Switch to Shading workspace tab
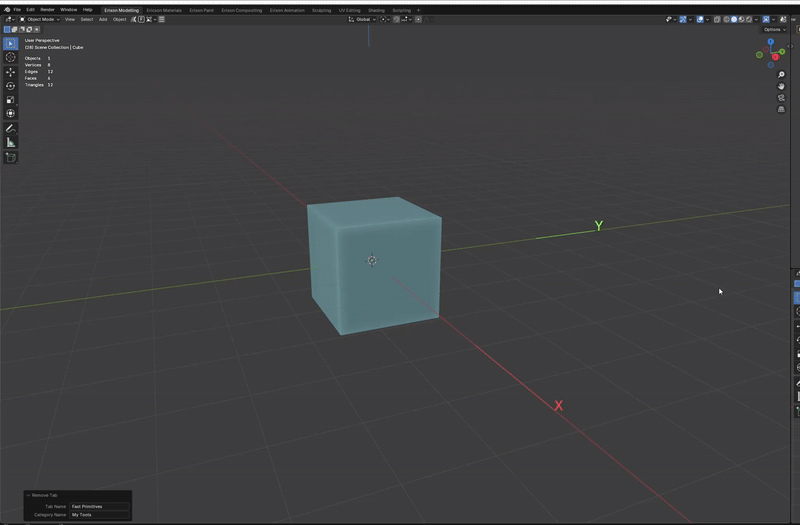Viewport: 800px width, 525px height. click(x=377, y=10)
